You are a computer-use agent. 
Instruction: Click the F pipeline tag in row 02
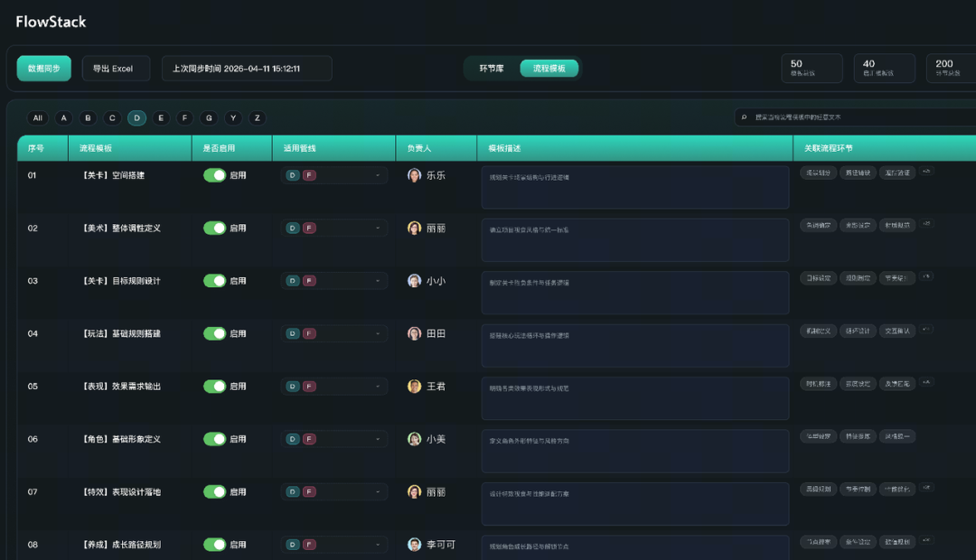309,229
